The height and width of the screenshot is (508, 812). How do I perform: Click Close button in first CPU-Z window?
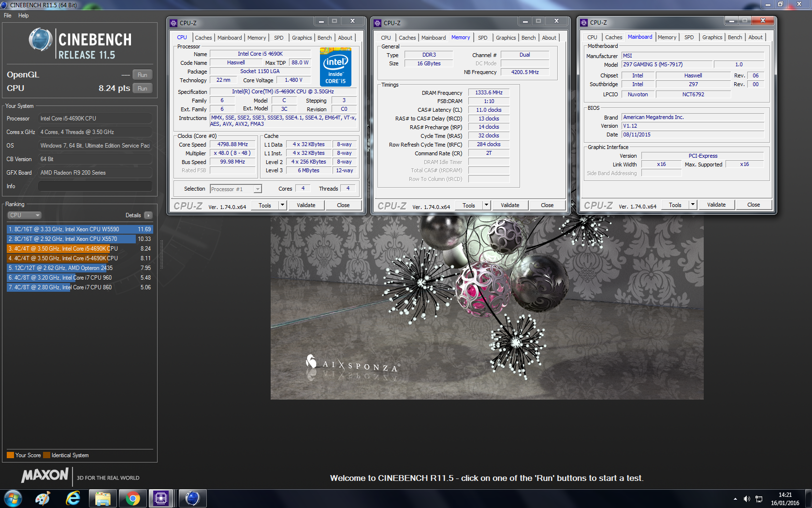[x=343, y=205]
